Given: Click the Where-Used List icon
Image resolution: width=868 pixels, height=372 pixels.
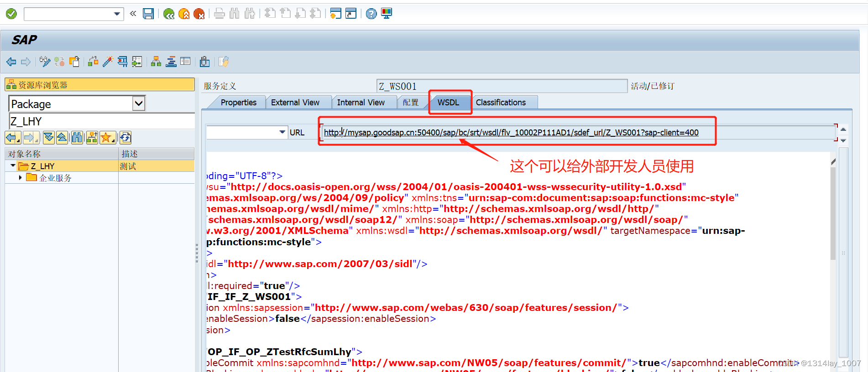Looking at the screenshot, I should point(122,62).
